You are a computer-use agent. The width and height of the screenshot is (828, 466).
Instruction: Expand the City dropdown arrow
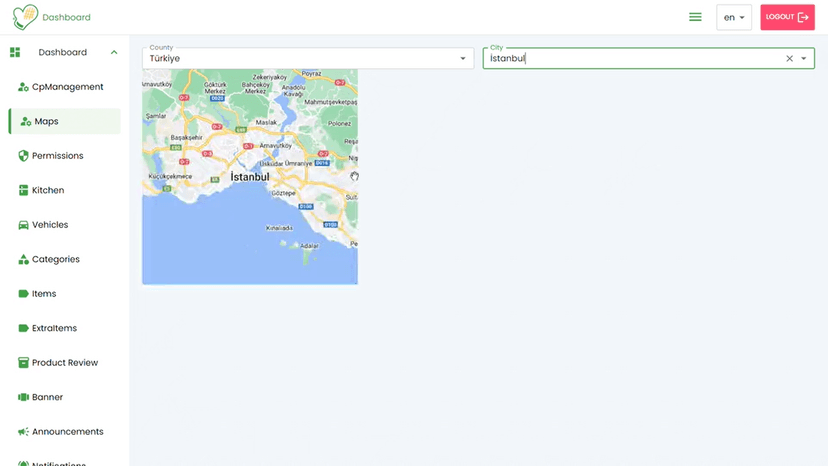pos(803,59)
